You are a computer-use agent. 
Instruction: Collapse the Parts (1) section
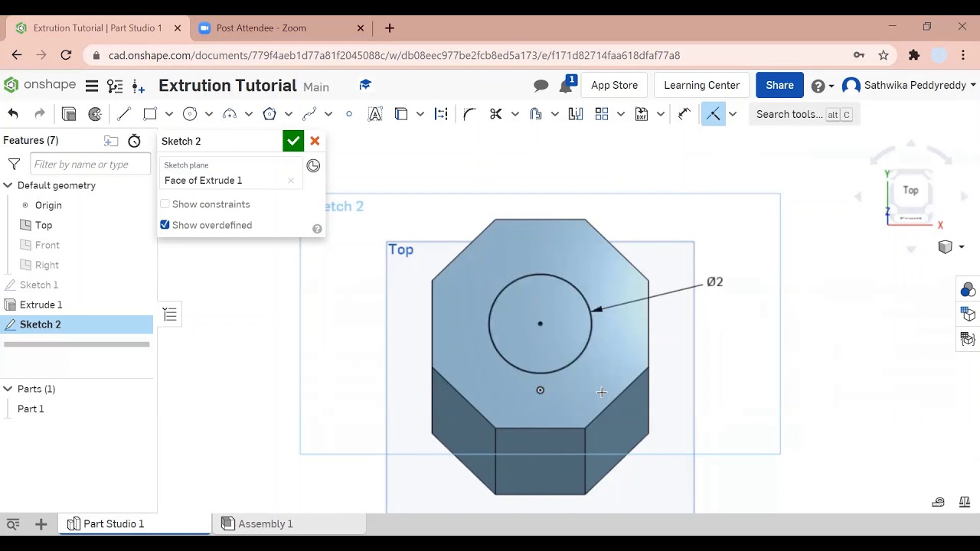(8, 389)
